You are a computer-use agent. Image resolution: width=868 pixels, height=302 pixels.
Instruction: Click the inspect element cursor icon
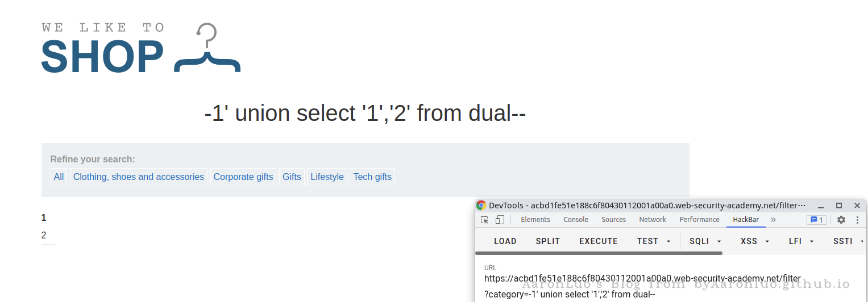pos(484,220)
